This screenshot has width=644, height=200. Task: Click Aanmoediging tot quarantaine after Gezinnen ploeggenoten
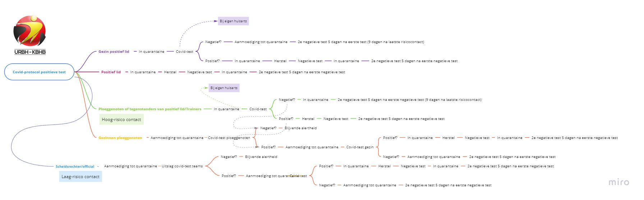pyautogui.click(x=177, y=138)
